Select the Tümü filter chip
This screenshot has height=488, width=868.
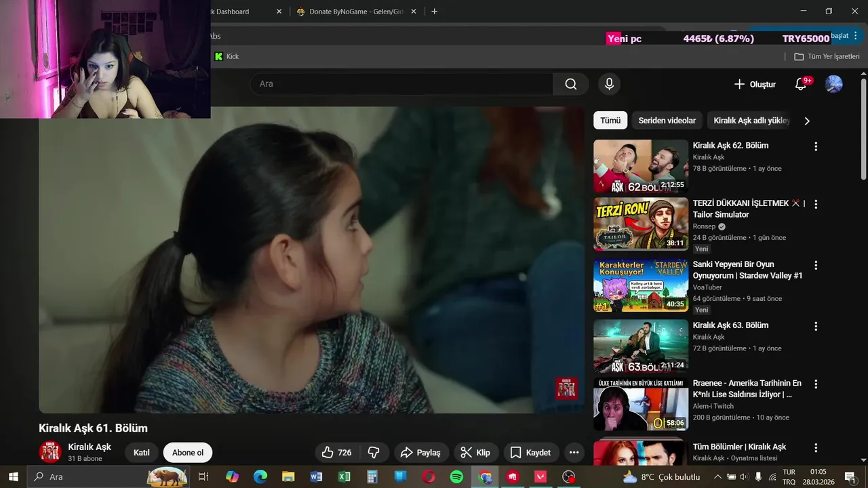[x=610, y=121]
